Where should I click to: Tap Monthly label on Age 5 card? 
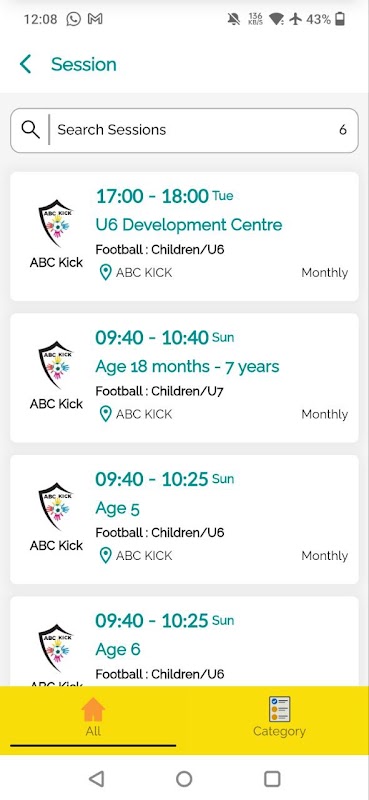[325, 556]
